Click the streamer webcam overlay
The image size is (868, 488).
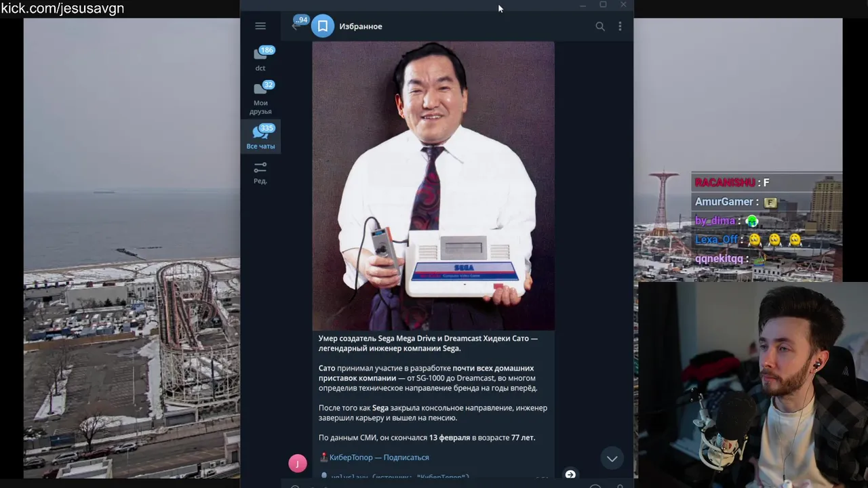tap(753, 385)
